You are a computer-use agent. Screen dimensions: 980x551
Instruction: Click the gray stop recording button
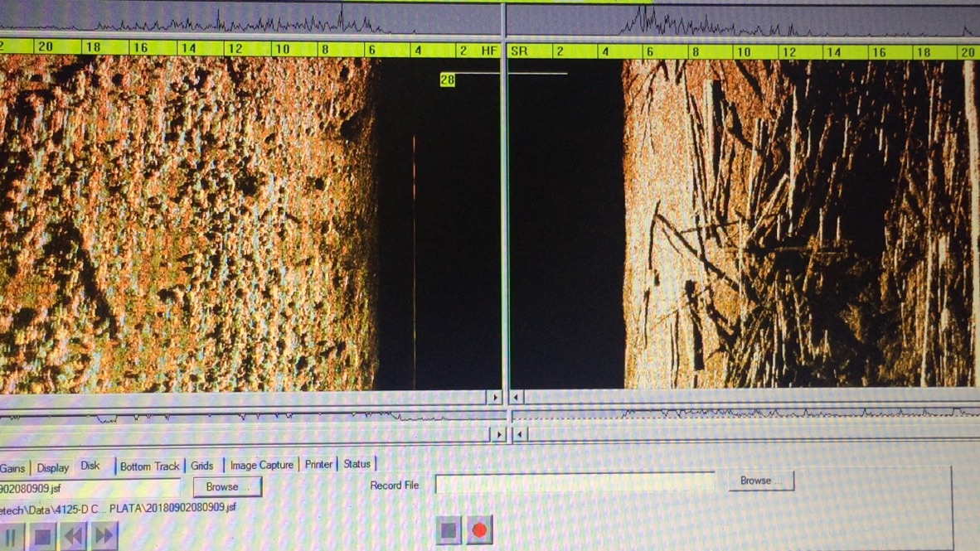(x=448, y=530)
